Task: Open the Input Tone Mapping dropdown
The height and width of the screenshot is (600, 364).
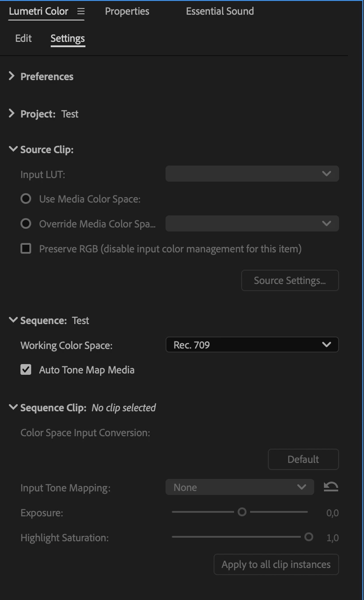Action: 239,487
